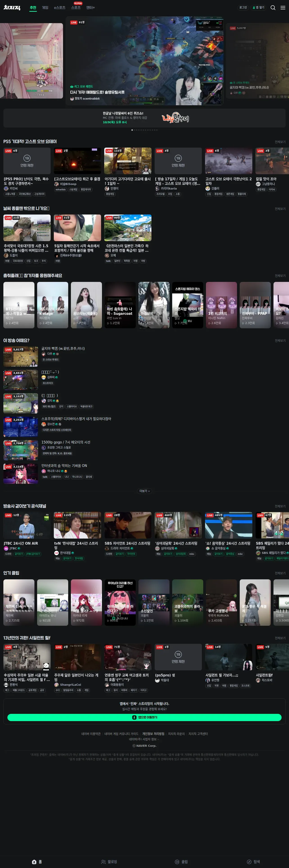Click 전체보기 for 방송사 같이보기 공식채널
The image size is (289, 868).
coord(280,506)
